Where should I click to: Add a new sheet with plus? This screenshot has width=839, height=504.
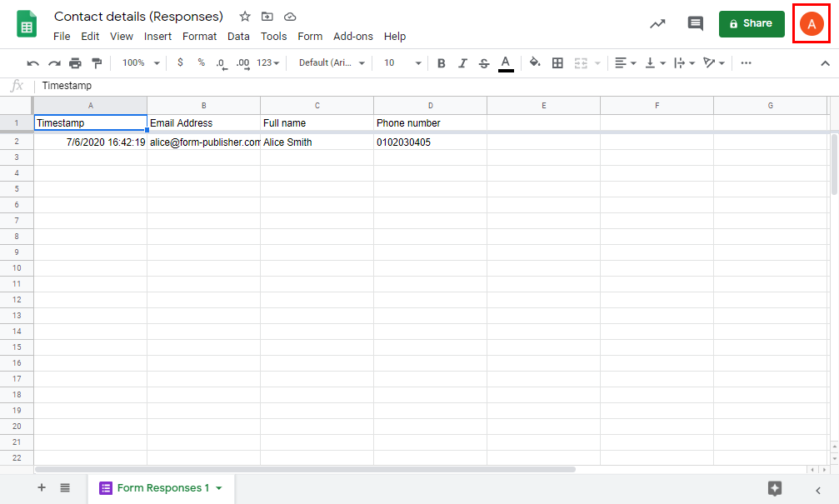(41, 487)
